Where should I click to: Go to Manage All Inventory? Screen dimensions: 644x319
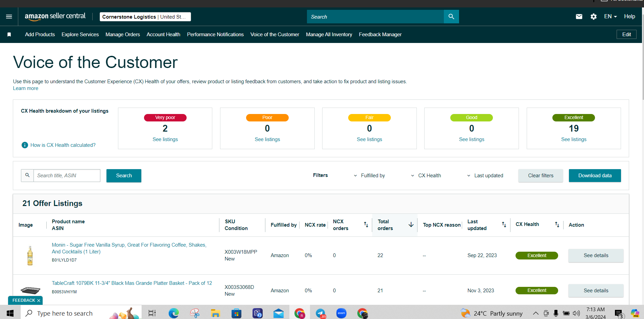329,35
